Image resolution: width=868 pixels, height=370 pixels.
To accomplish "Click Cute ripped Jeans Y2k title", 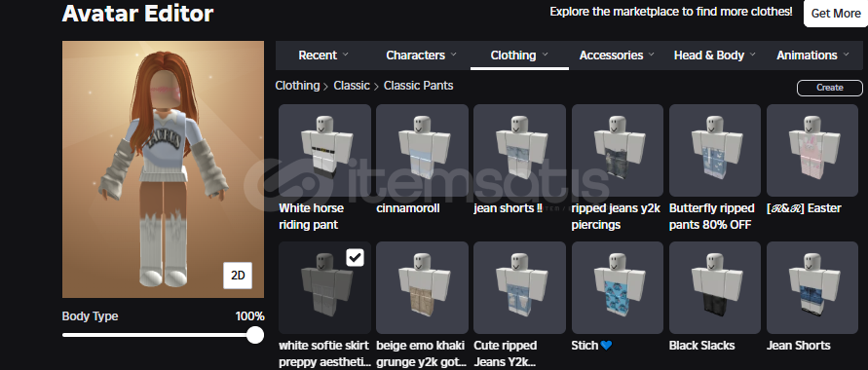I will 506,353.
